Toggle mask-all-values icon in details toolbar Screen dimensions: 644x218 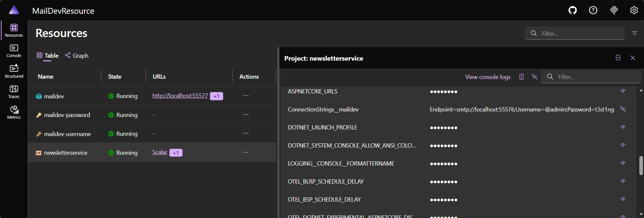[x=535, y=77]
